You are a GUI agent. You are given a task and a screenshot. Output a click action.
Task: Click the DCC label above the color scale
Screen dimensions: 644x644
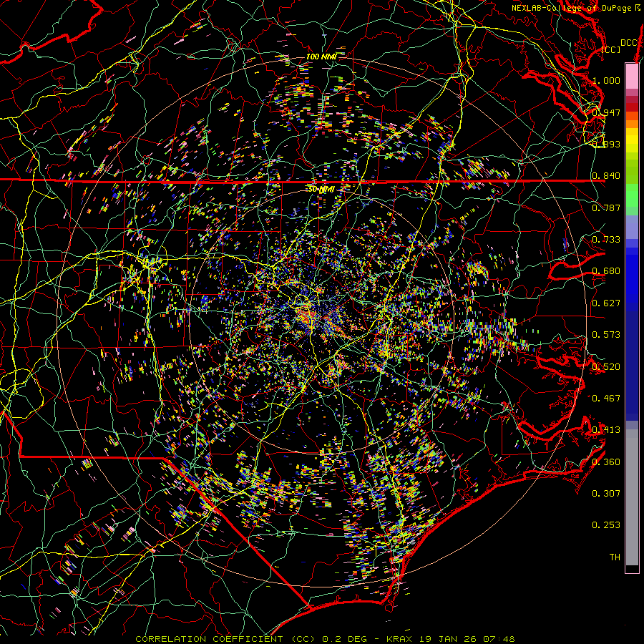pos(629,43)
